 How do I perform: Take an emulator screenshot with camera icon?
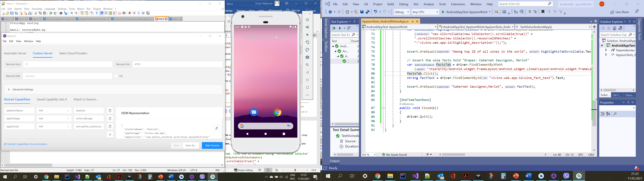coord(308,57)
